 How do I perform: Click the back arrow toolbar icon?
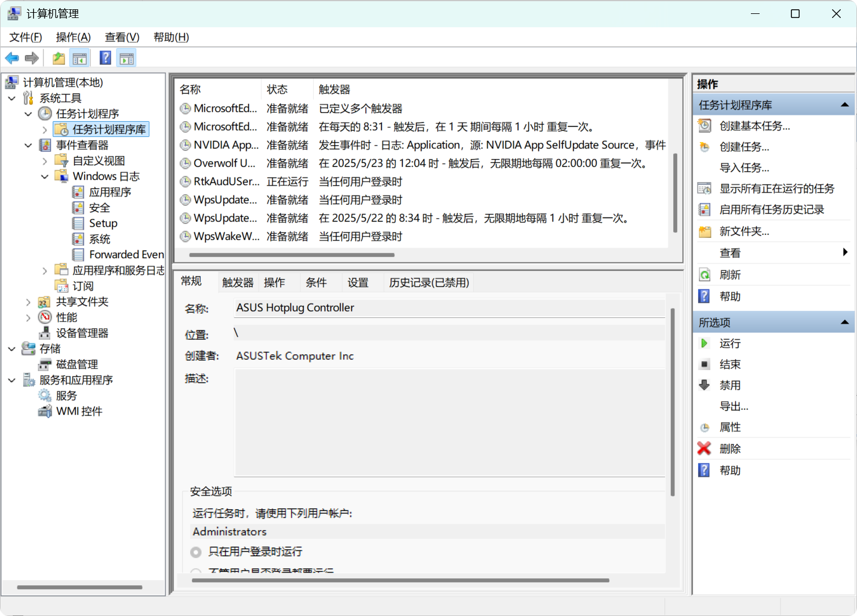[x=12, y=58]
